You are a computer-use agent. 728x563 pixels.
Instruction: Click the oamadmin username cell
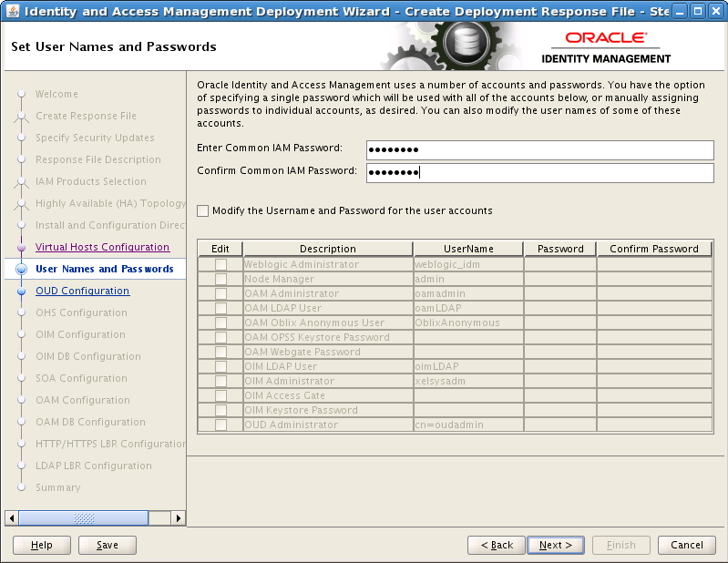(x=468, y=294)
